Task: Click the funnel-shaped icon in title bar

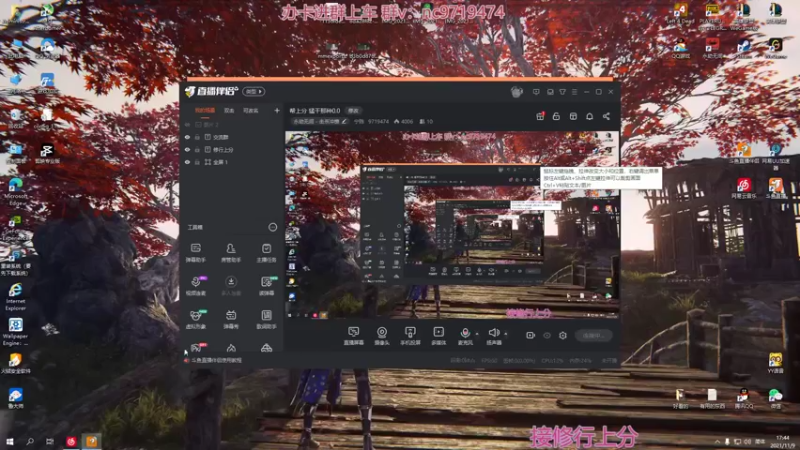Action: [562, 92]
